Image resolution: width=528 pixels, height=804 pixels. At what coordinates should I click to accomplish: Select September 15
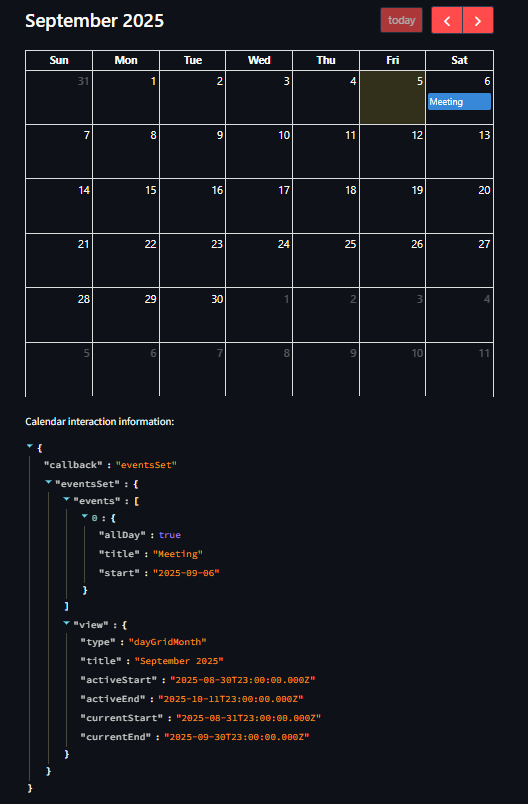126,206
